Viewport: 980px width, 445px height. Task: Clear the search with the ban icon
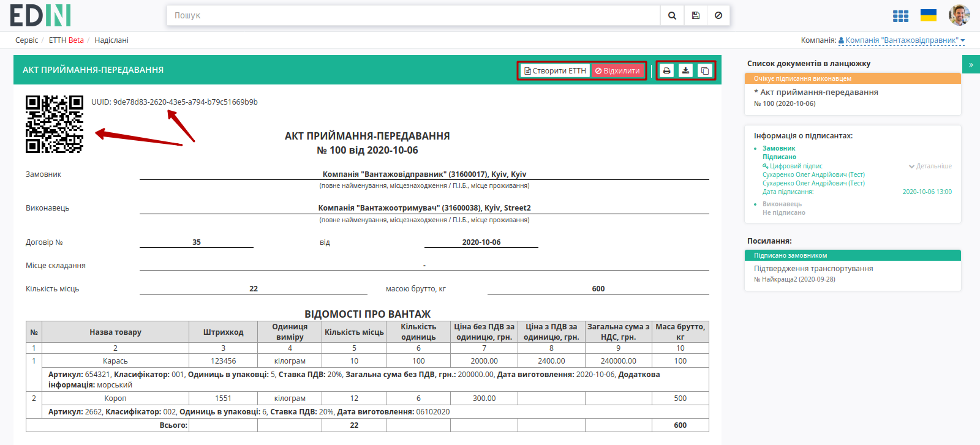point(718,16)
